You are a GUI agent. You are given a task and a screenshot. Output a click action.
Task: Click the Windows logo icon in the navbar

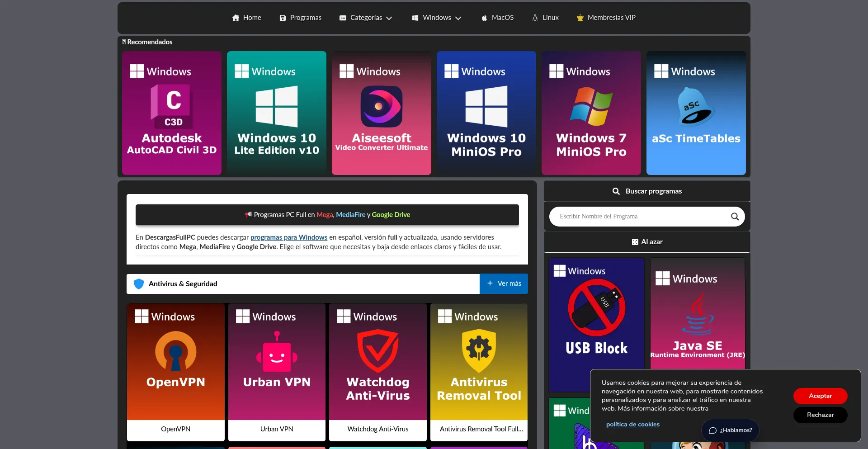pos(415,18)
